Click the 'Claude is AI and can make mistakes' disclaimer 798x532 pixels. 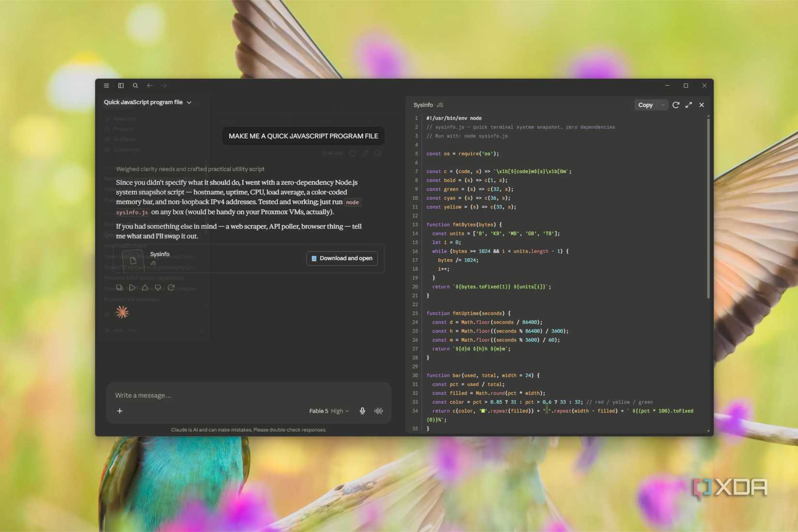coord(249,430)
